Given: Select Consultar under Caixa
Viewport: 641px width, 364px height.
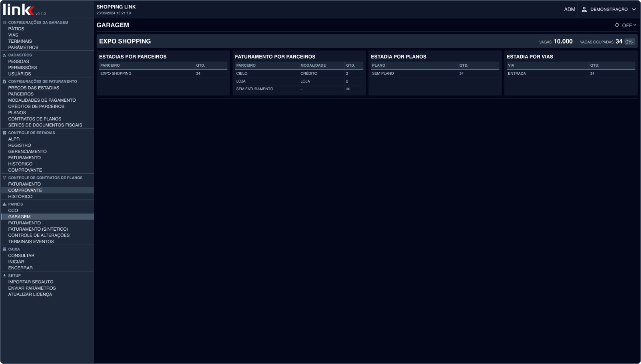Looking at the screenshot, I should click(x=47, y=255).
